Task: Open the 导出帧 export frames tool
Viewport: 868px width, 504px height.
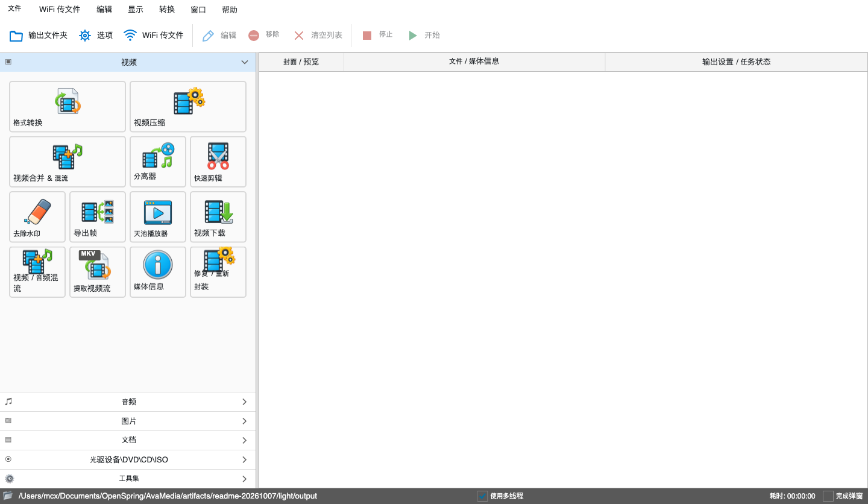Action: (x=98, y=217)
